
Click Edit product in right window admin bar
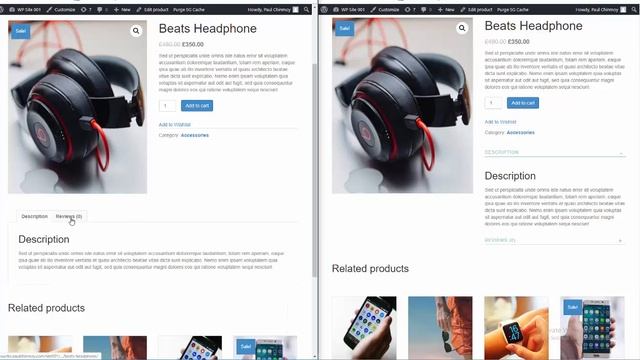tap(476, 9)
